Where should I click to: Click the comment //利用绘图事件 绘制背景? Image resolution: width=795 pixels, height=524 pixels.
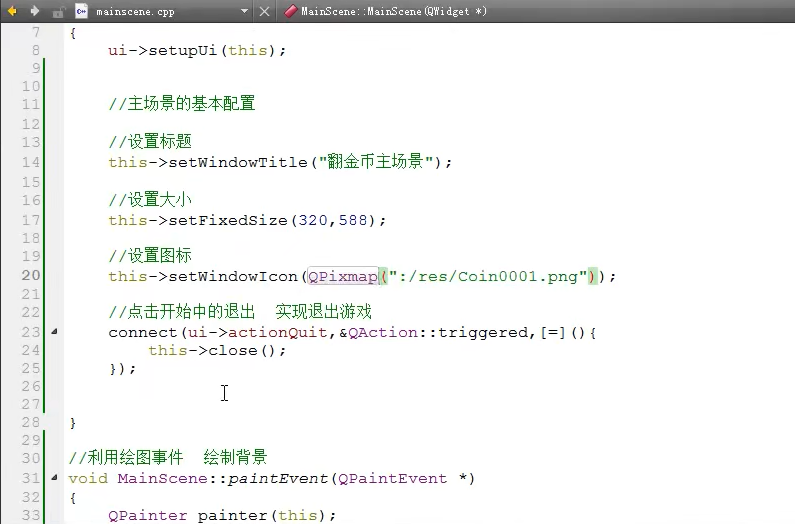point(168,458)
